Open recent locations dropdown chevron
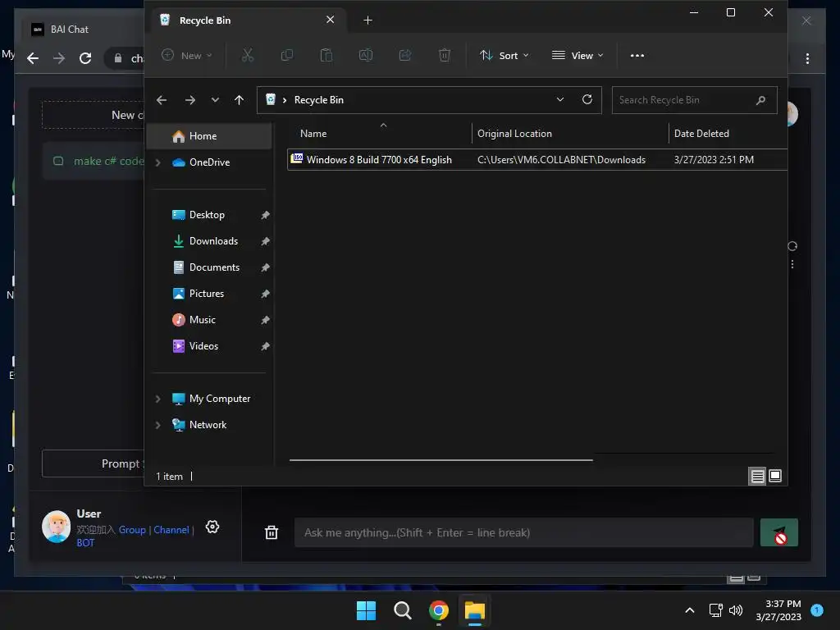 215,100
